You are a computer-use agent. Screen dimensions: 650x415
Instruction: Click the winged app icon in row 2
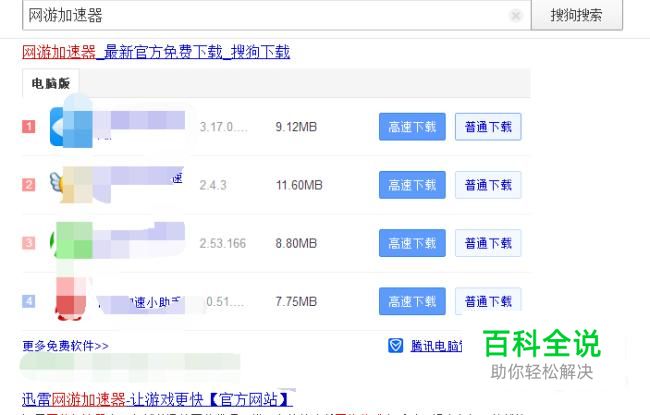click(70, 185)
